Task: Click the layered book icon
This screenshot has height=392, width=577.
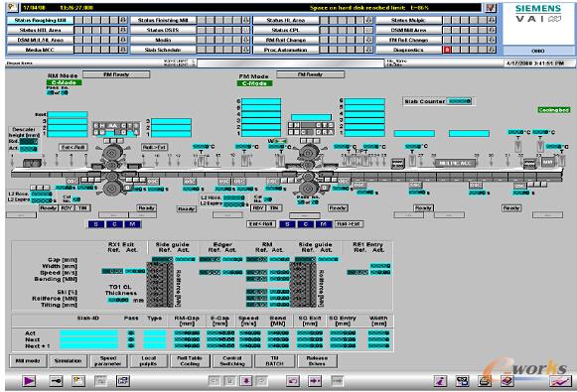Action: (x=507, y=381)
